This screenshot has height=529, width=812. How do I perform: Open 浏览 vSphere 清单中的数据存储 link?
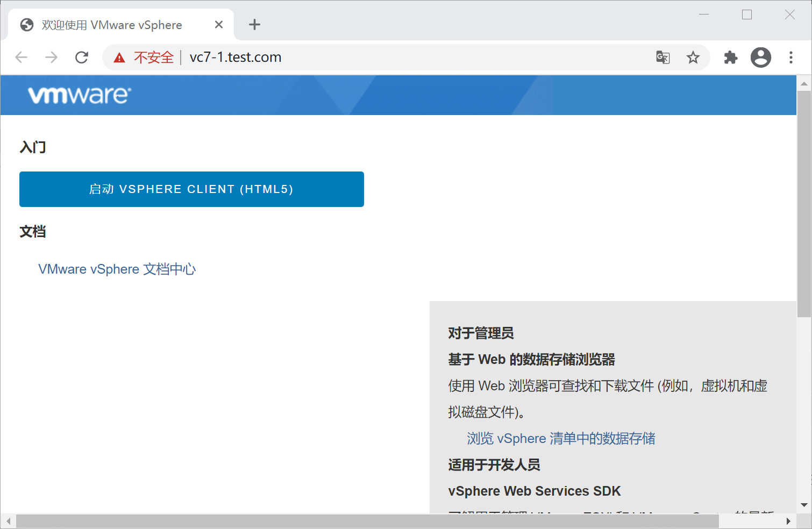[561, 439]
